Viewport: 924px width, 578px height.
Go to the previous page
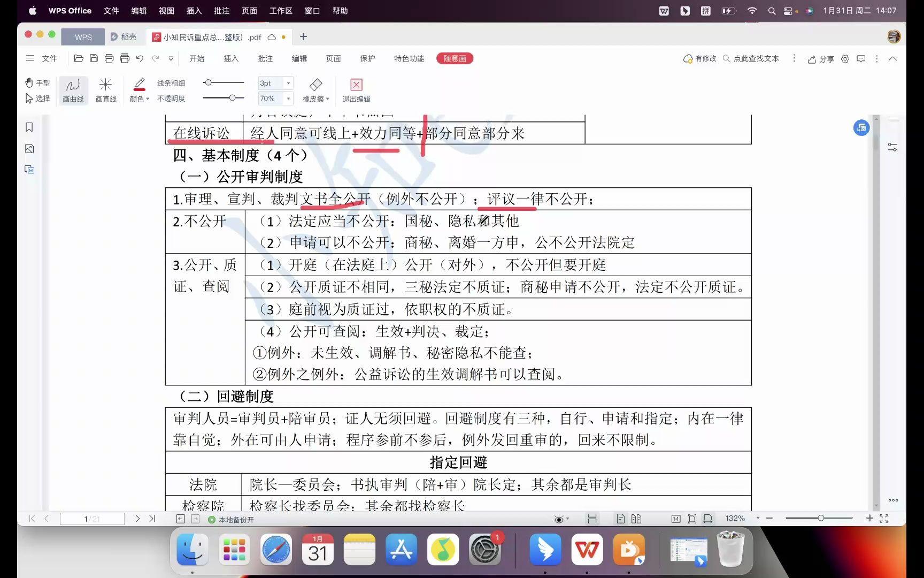tap(47, 519)
